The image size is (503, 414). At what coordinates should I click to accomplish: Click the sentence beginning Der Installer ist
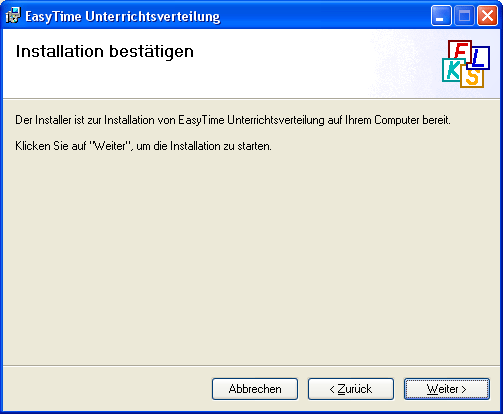coord(233,120)
